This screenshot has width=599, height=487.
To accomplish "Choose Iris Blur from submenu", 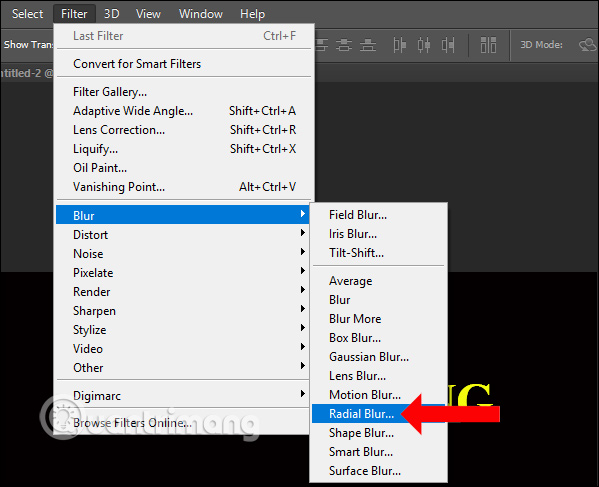I will pyautogui.click(x=378, y=234).
